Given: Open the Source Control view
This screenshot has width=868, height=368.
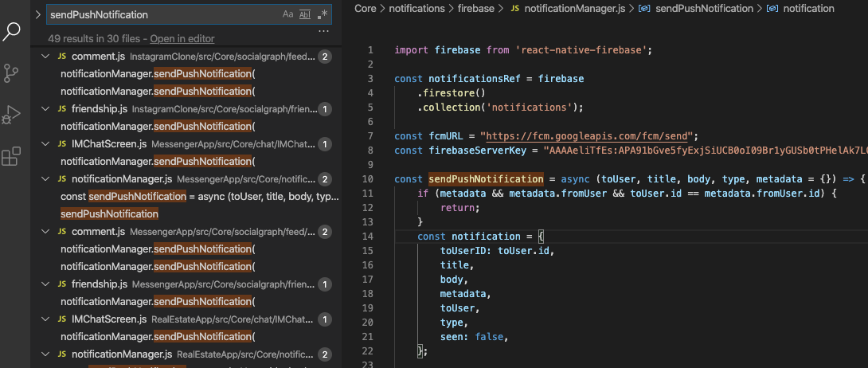Looking at the screenshot, I should [11, 74].
